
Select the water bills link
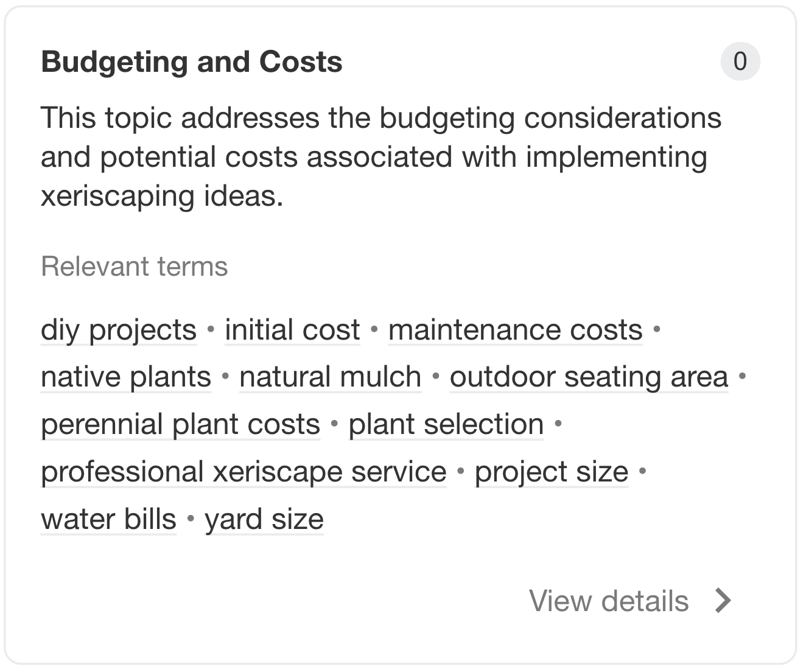pos(108,519)
